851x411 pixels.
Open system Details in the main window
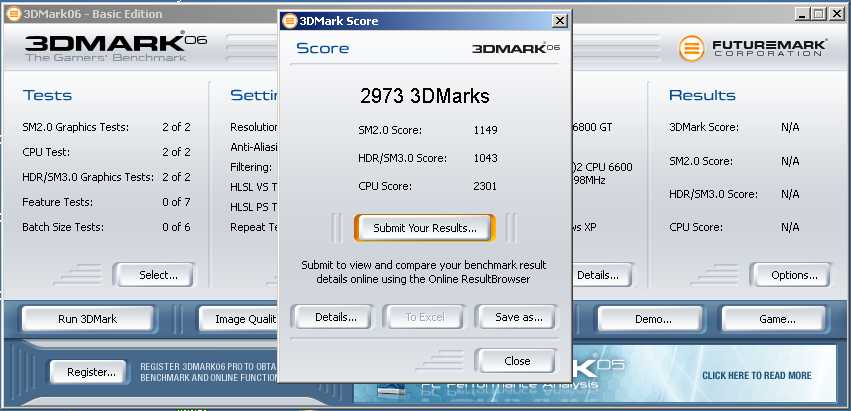pos(601,275)
